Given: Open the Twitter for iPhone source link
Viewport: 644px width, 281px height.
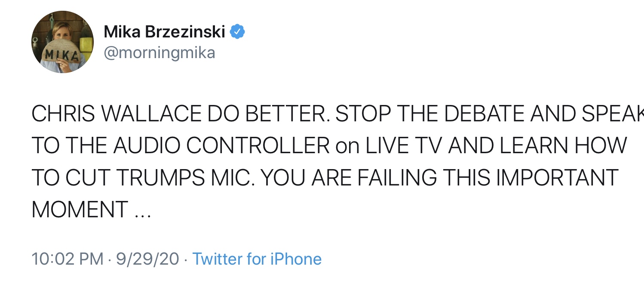Looking at the screenshot, I should [x=257, y=259].
